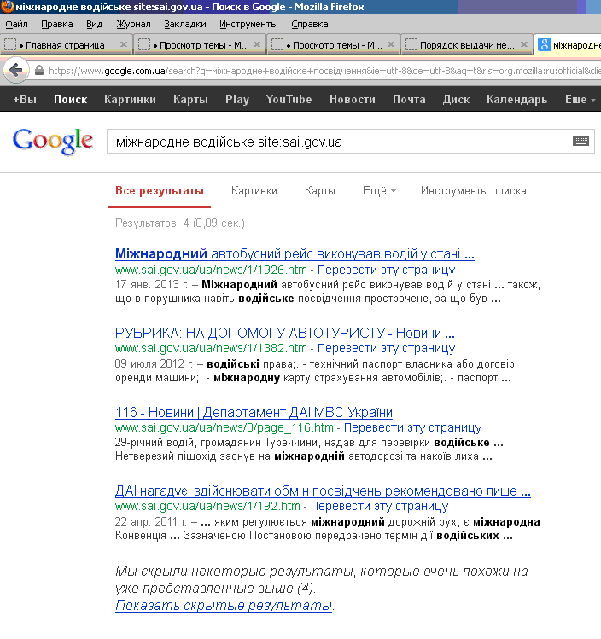Open Новости in the Google bar
The width and height of the screenshot is (601, 639).
click(x=352, y=99)
